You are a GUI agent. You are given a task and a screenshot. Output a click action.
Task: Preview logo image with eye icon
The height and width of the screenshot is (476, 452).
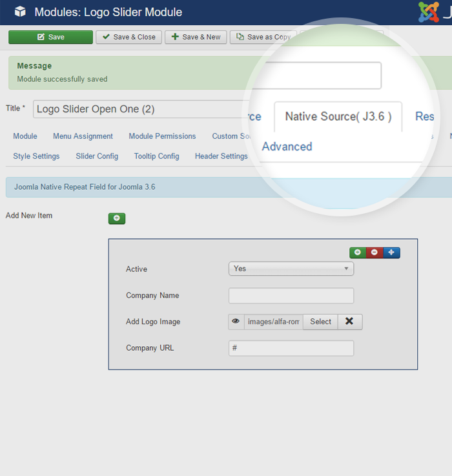(x=236, y=322)
